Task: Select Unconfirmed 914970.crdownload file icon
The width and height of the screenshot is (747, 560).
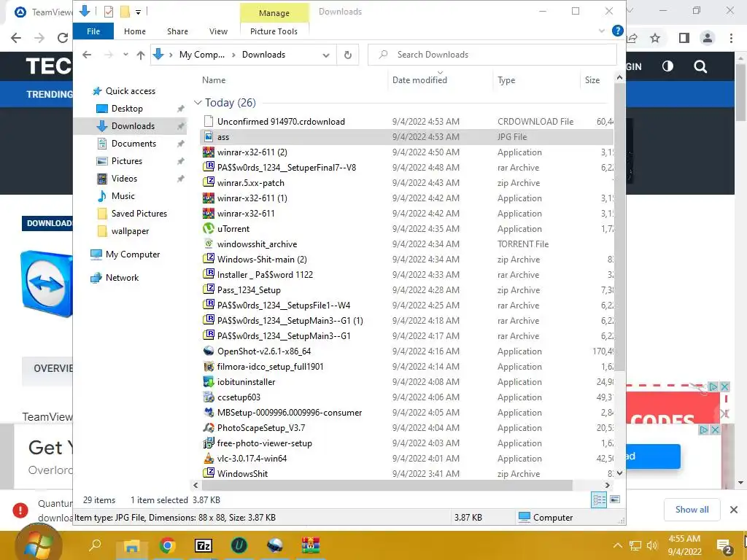Action: click(x=208, y=122)
